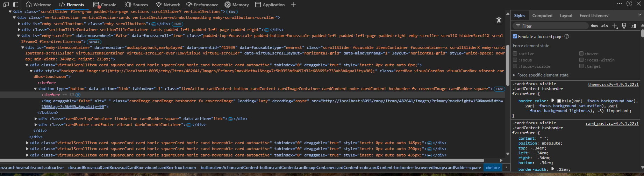Check the :focus-visible force state
644x176 pixels.
coord(515,66)
